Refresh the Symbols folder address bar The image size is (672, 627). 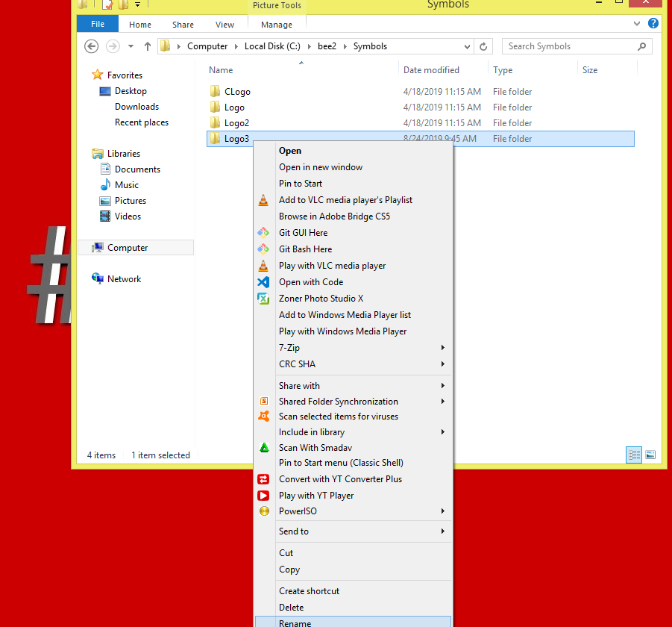point(483,46)
